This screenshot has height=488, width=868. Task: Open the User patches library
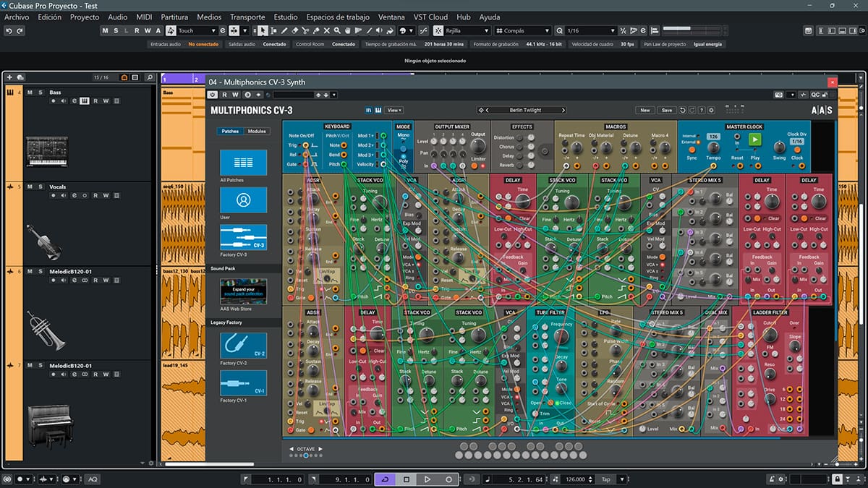click(x=243, y=200)
